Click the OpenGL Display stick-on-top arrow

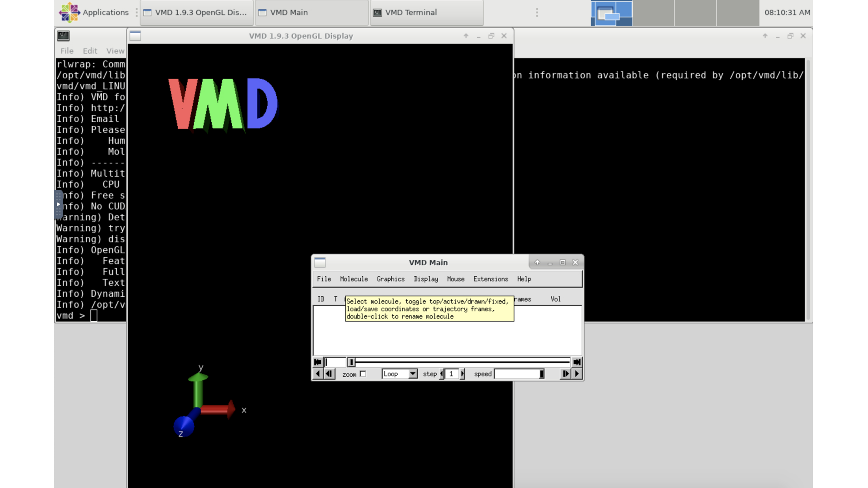click(x=466, y=36)
